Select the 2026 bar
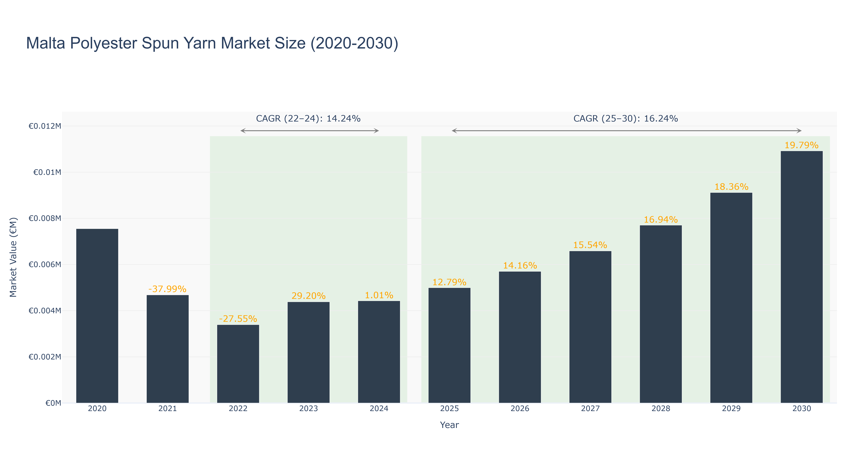This screenshot has width=868, height=465. click(x=520, y=337)
